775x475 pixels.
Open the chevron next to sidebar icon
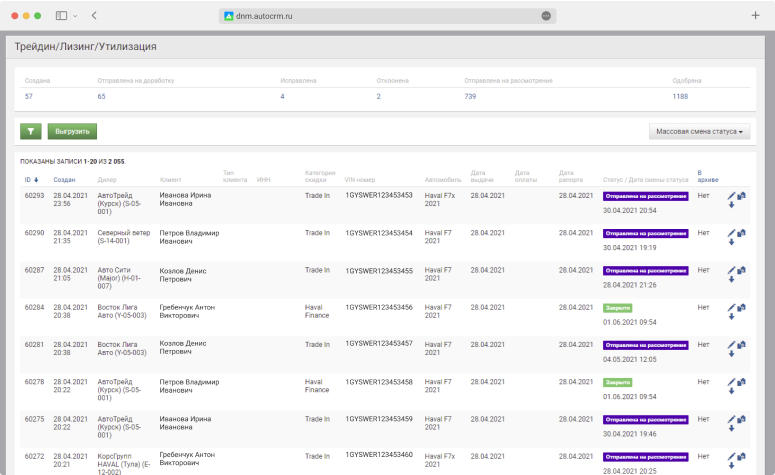coord(75,16)
